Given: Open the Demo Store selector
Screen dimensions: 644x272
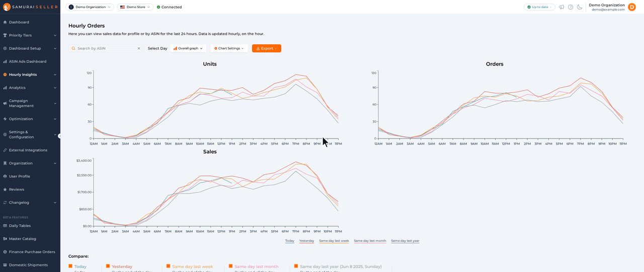Looking at the screenshot, I should click(x=135, y=7).
